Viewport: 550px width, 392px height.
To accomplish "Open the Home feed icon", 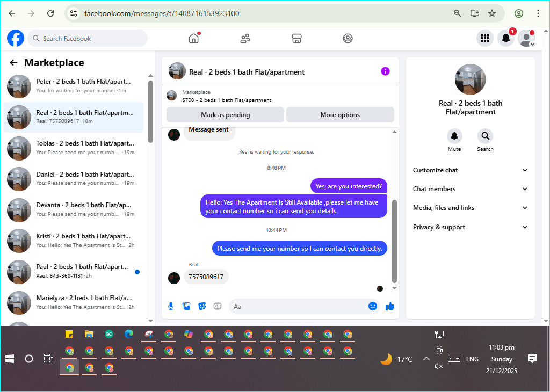I will 193,38.
